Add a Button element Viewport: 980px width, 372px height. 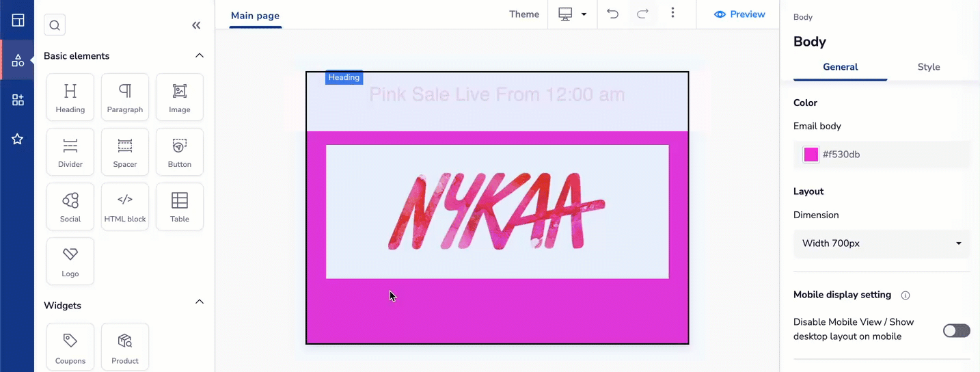tap(180, 152)
